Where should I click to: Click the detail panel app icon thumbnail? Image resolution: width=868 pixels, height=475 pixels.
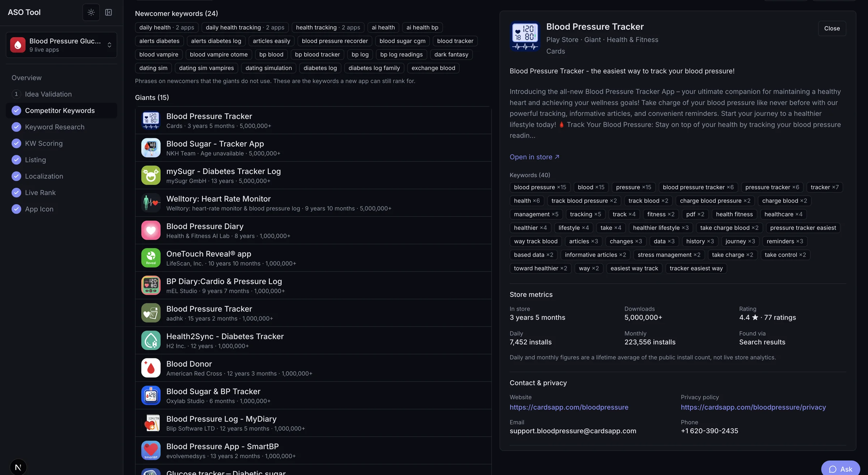coord(525,37)
